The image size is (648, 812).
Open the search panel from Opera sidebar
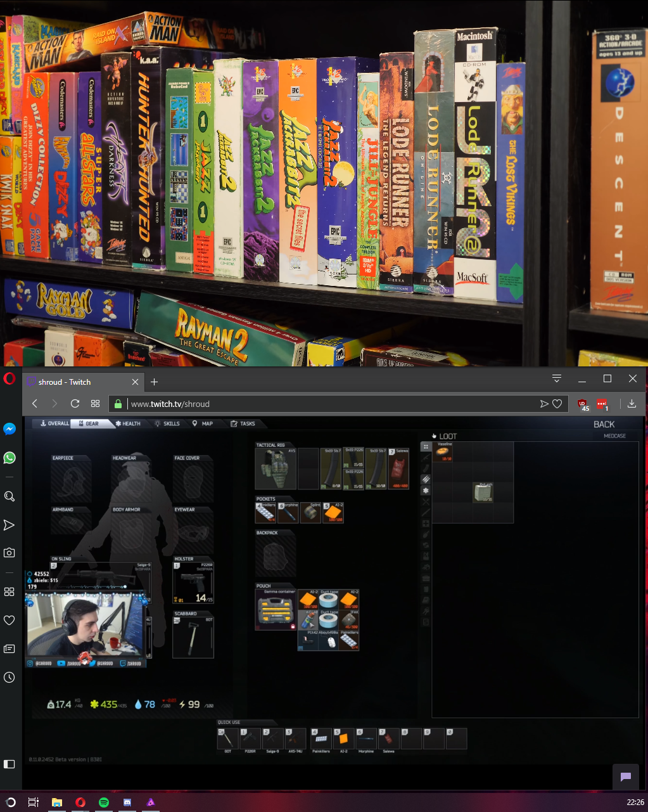pos(9,496)
